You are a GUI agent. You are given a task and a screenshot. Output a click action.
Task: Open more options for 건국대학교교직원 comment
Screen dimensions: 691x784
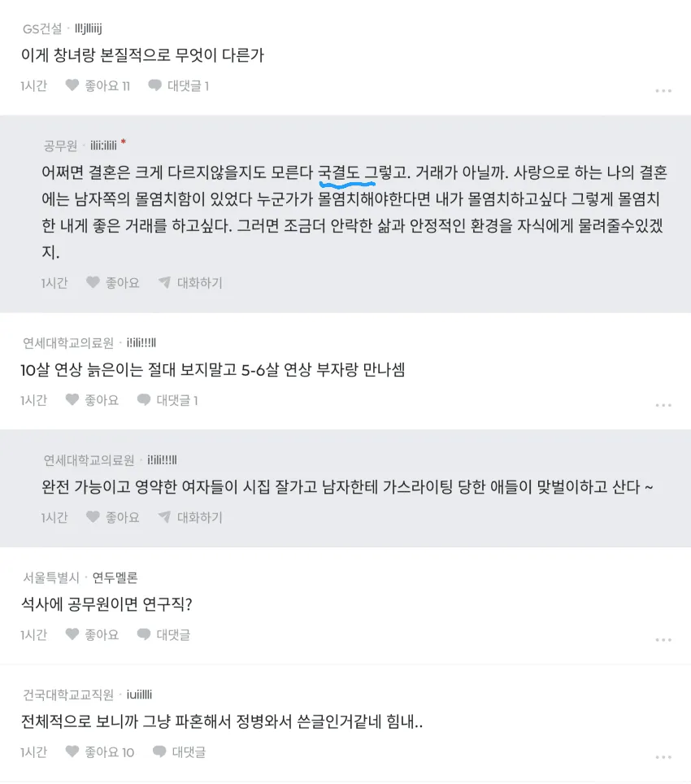[663, 757]
